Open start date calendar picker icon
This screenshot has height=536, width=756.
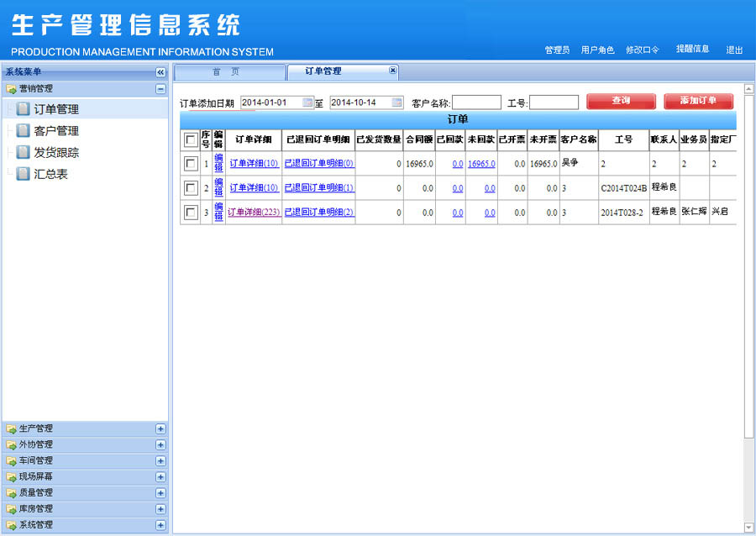[307, 102]
